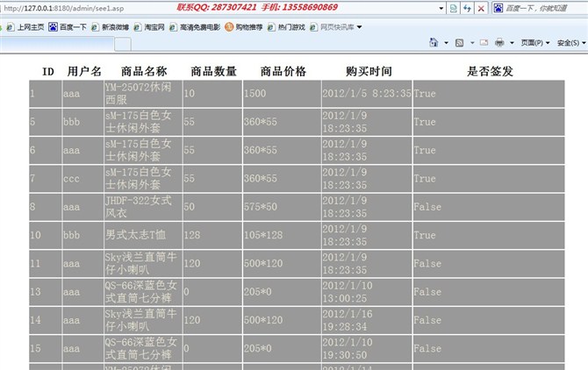Screen dimensions: 588x370
Task: Expand the Print dropdown arrow
Action: click(x=512, y=43)
